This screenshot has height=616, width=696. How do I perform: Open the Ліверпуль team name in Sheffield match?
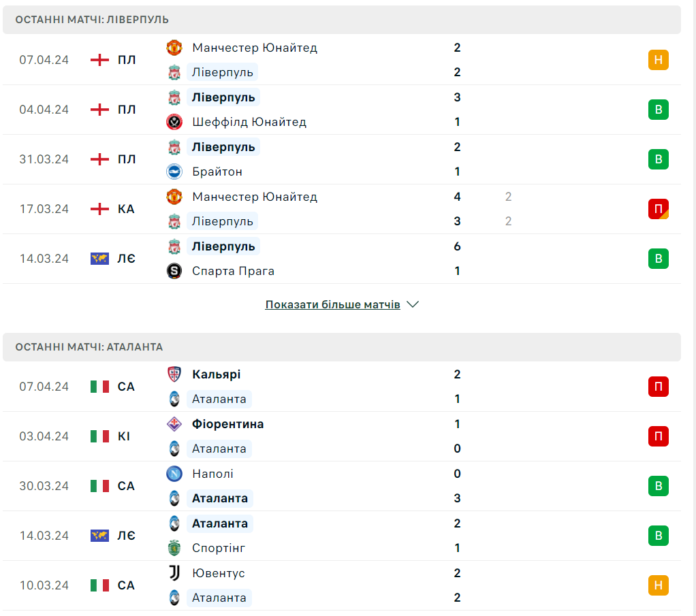coord(223,97)
